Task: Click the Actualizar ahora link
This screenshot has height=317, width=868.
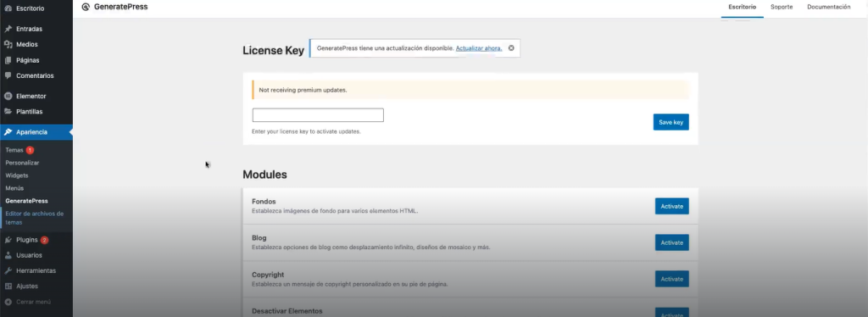Action: pos(479,48)
